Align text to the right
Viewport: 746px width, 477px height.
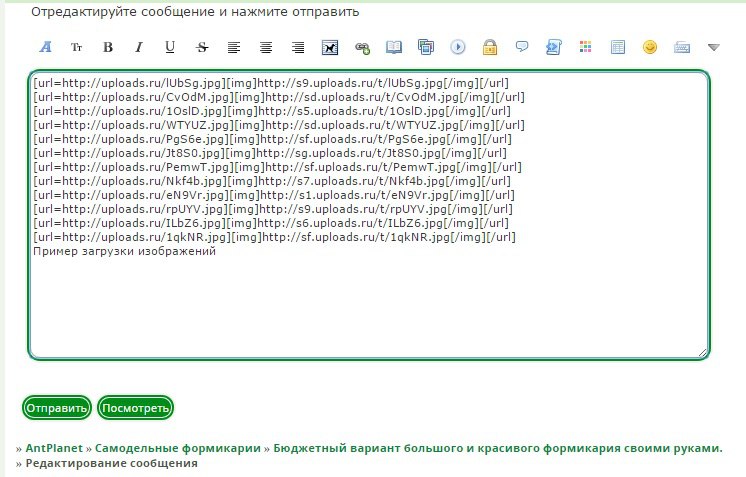click(298, 47)
